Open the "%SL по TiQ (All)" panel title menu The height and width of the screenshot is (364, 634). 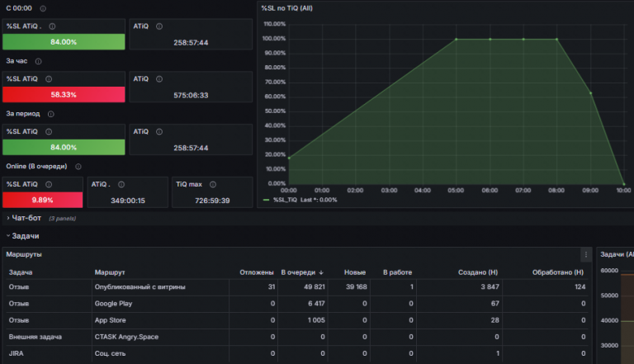pyautogui.click(x=286, y=8)
